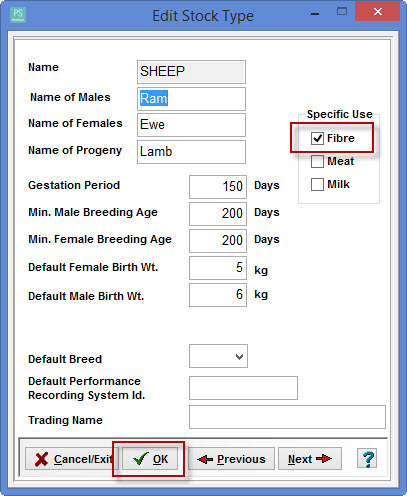Go to Next stock type record

[x=310, y=459]
